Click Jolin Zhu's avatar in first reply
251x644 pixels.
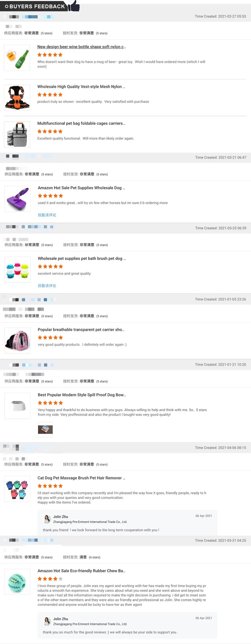click(x=47, y=519)
